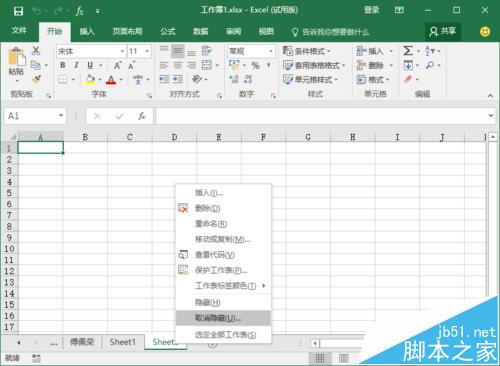Image resolution: width=500 pixels, height=366 pixels.
Task: Open the font color dropdown arrow
Action: tap(121, 80)
